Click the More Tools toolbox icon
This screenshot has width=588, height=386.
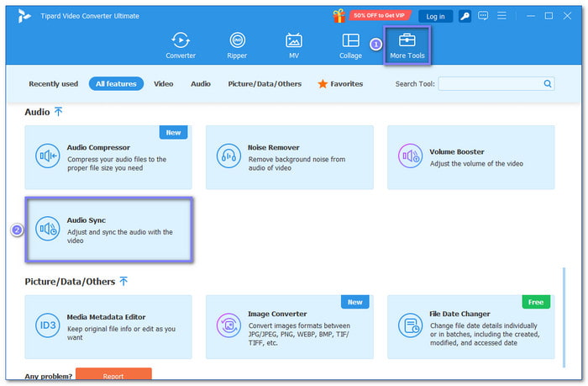click(407, 40)
